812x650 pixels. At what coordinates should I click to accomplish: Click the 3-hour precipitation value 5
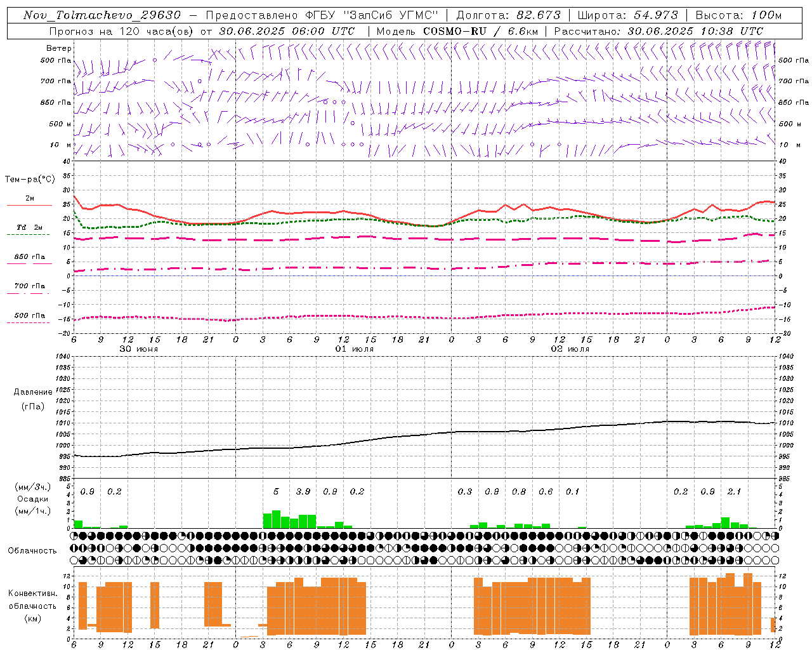coord(276,491)
